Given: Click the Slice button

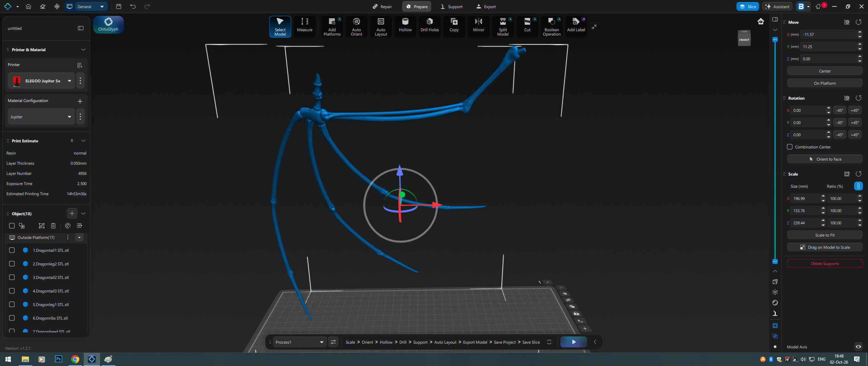Looking at the screenshot, I should 748,6.
